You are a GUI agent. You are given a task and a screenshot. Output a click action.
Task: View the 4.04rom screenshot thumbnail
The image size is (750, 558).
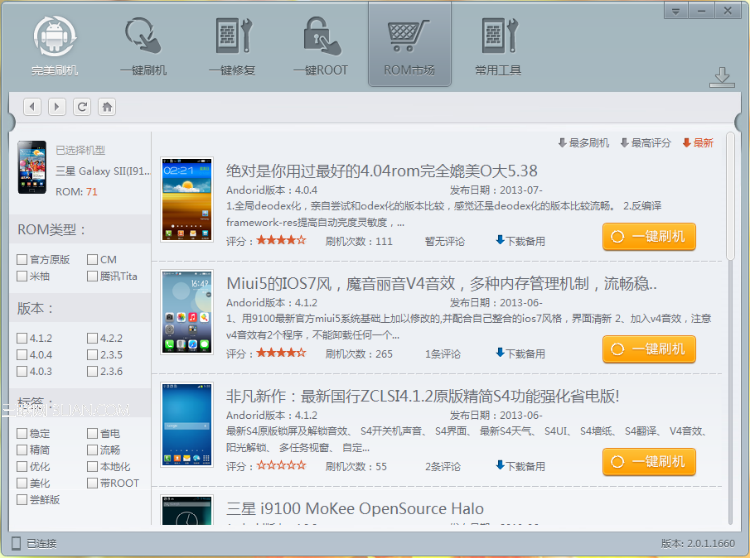pyautogui.click(x=187, y=199)
